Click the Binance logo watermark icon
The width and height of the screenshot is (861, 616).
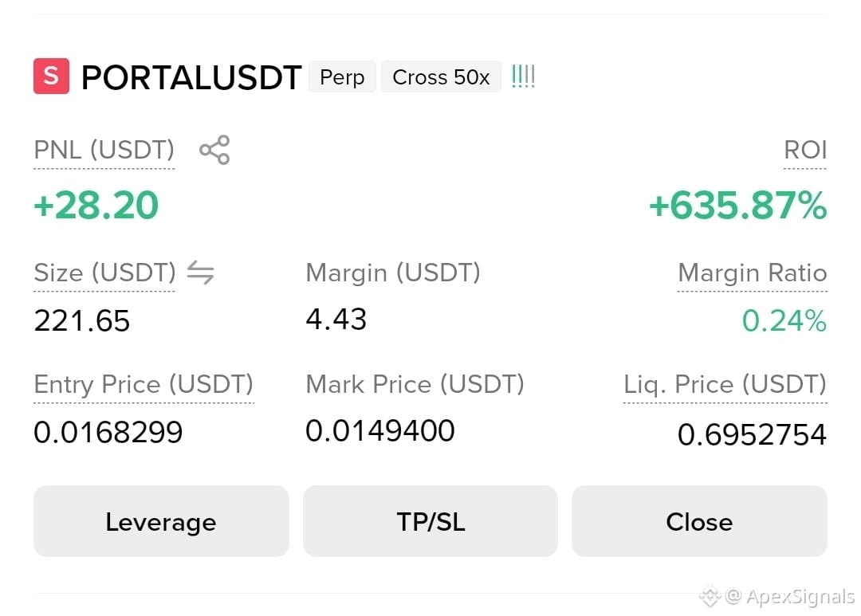pos(710,596)
